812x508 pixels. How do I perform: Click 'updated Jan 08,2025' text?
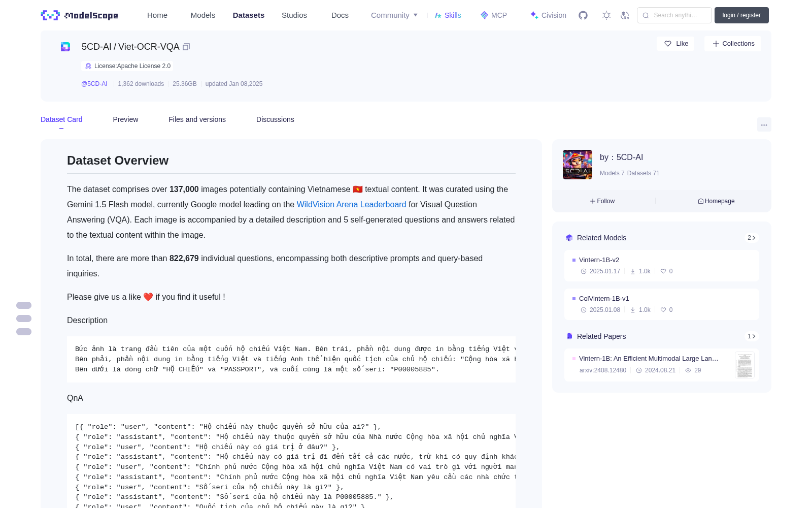(x=234, y=84)
